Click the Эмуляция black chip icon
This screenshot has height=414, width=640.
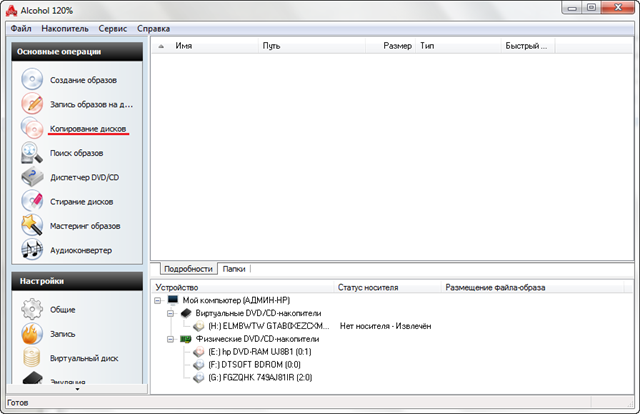point(33,378)
